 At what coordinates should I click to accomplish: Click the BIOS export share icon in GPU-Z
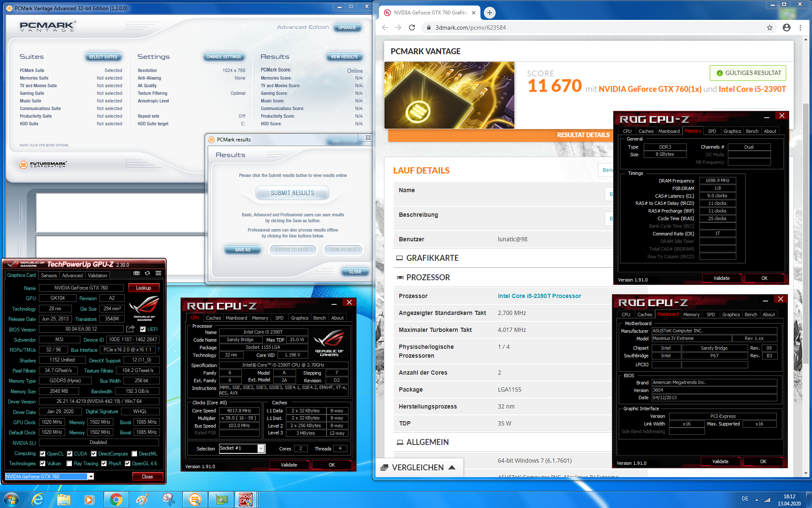pyautogui.click(x=130, y=329)
